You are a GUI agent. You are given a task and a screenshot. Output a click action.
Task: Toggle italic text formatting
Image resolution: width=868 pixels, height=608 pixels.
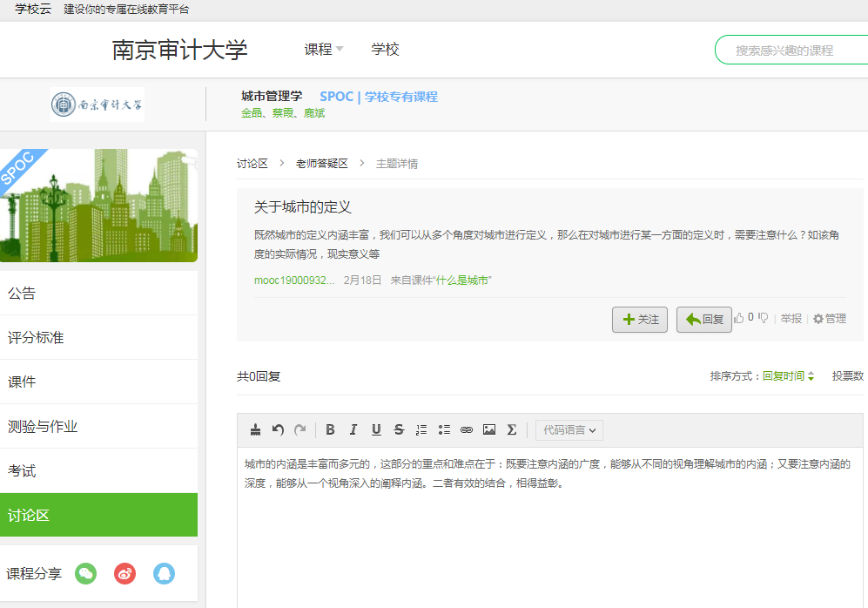[x=353, y=429]
